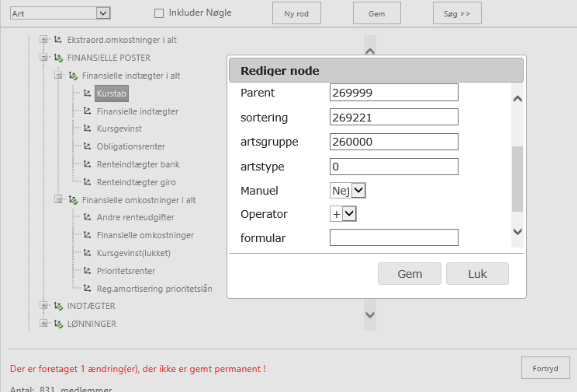
Task: Expand Ekstraord.omkostninger i alt node
Action: point(43,39)
